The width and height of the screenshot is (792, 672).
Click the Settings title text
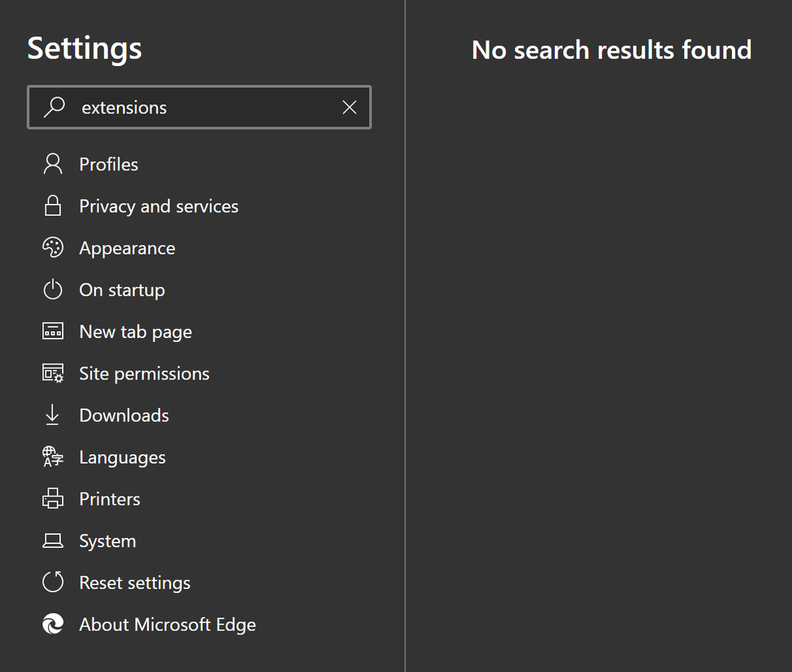coord(84,49)
